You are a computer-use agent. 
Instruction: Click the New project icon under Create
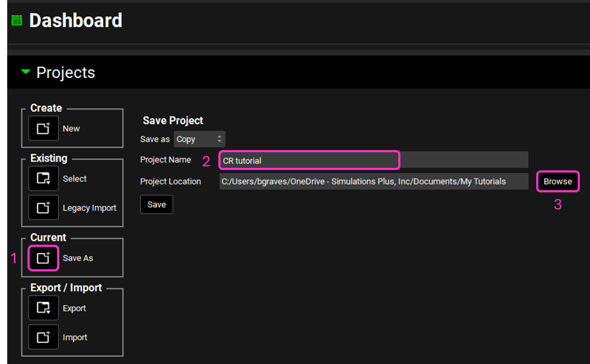coord(43,128)
